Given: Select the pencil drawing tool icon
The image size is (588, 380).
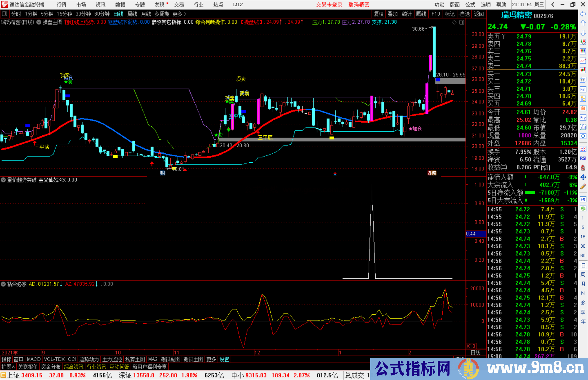Looking at the screenshot, I should coord(583,187).
